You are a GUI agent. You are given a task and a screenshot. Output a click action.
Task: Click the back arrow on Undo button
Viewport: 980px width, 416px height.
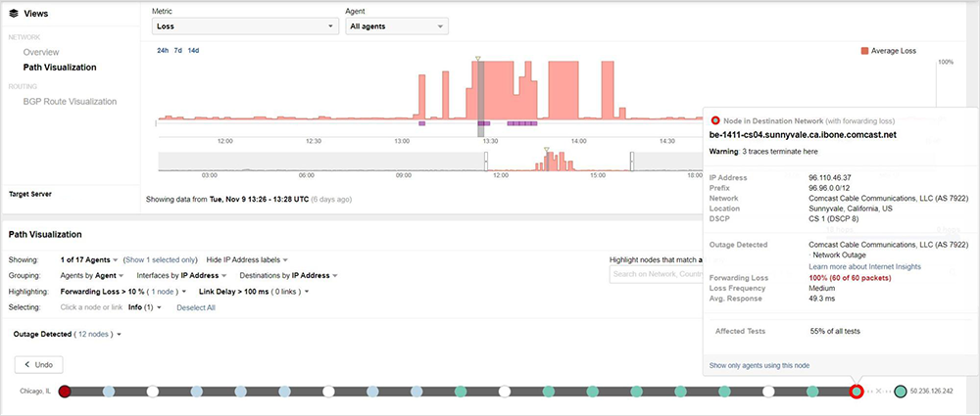pyautogui.click(x=27, y=364)
